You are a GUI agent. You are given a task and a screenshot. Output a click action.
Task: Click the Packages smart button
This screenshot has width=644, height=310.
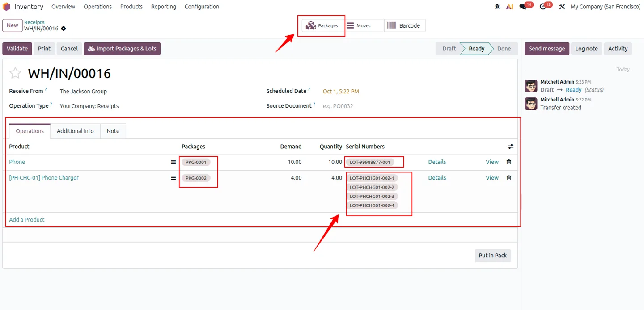(x=322, y=25)
